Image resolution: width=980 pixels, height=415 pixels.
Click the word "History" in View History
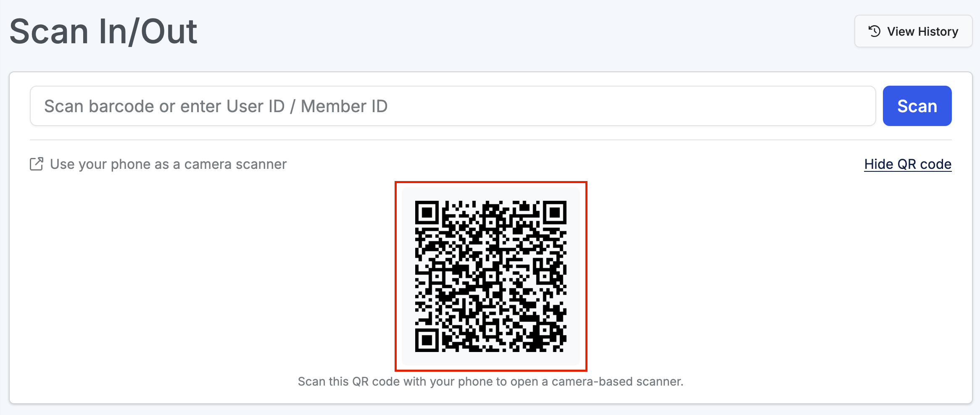point(938,32)
